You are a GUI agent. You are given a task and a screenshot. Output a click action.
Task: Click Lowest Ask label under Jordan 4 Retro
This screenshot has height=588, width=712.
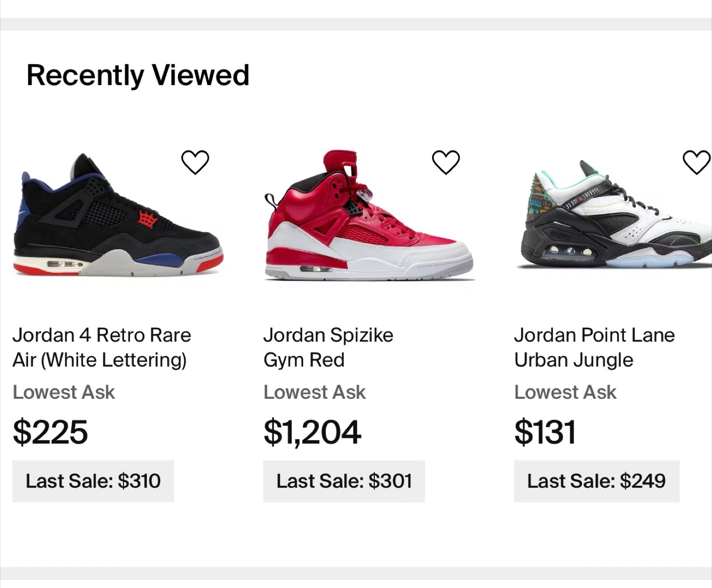[64, 392]
